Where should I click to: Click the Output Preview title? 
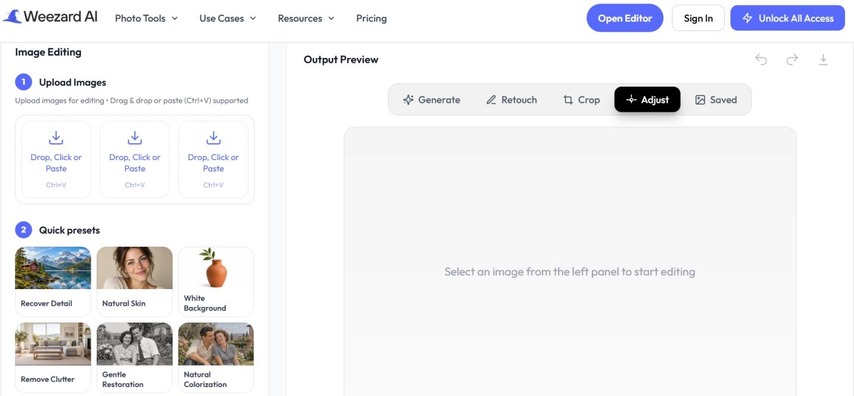pyautogui.click(x=341, y=59)
